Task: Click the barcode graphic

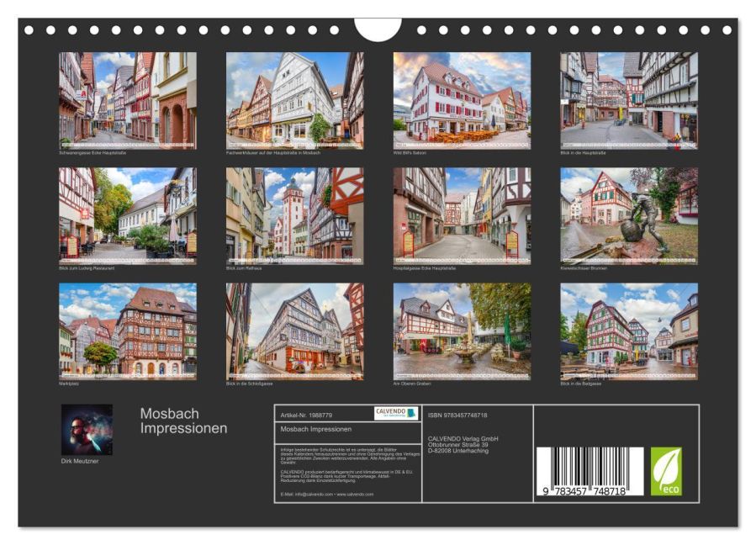Action: coord(589,471)
